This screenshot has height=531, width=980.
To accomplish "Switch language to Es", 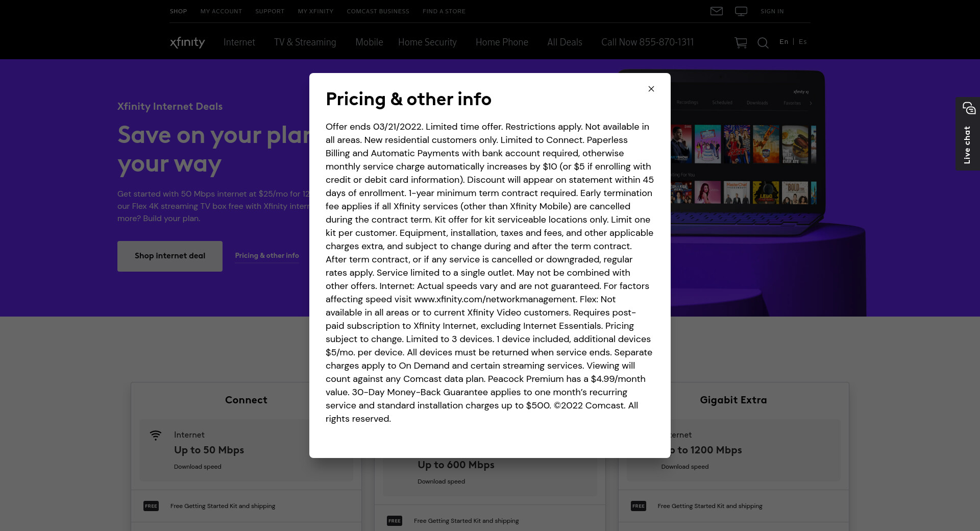I will tap(802, 42).
